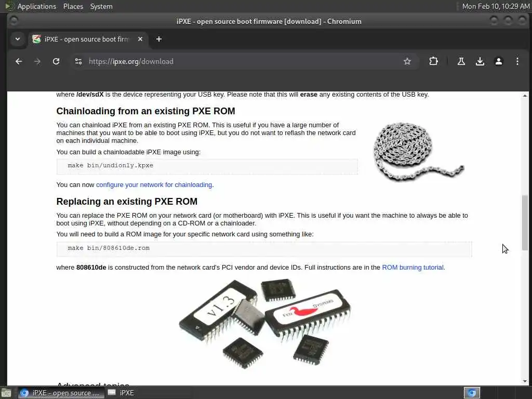Image resolution: width=532 pixels, height=399 pixels.
Task: Click the iPXE favicon on the tab
Action: (x=37, y=39)
